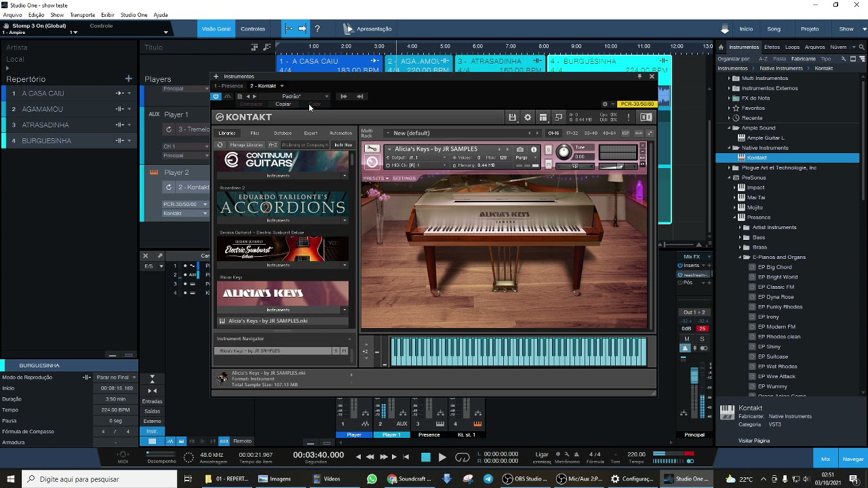Toggle the Inserts power button in Mix FX
Screen dimensions: 868x488
click(x=680, y=266)
